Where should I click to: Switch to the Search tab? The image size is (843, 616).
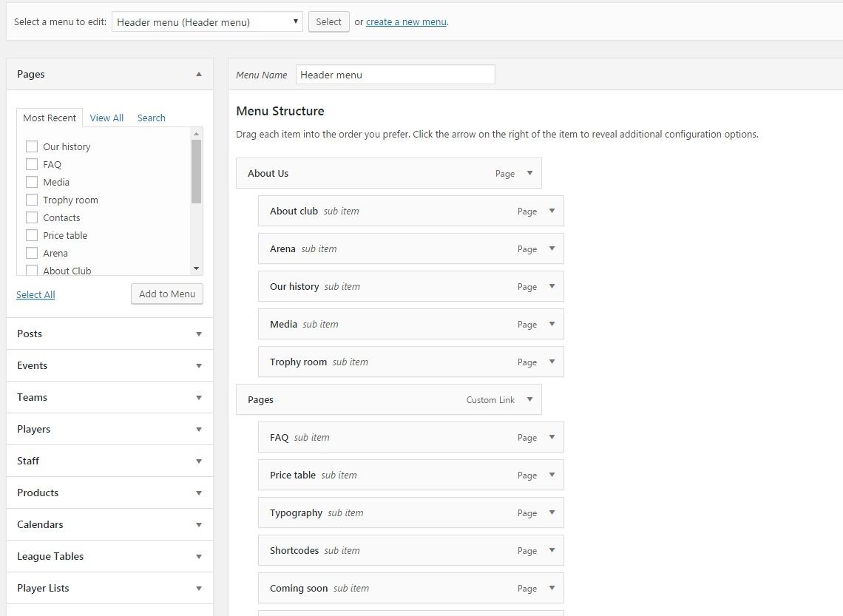[x=151, y=118]
